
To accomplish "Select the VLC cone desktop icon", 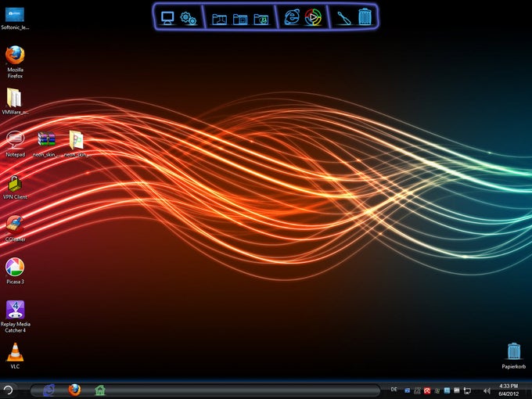I will pos(15,355).
